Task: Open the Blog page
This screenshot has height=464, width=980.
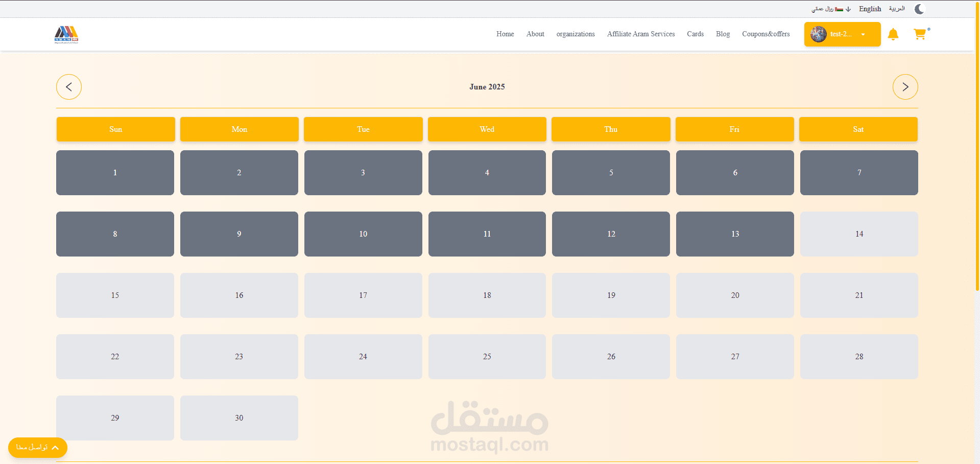Action: (723, 34)
